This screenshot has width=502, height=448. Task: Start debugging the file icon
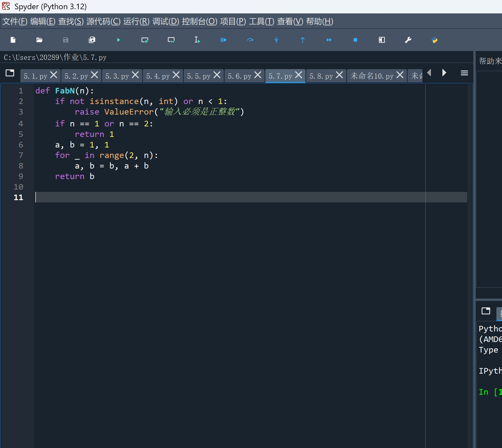[x=224, y=40]
